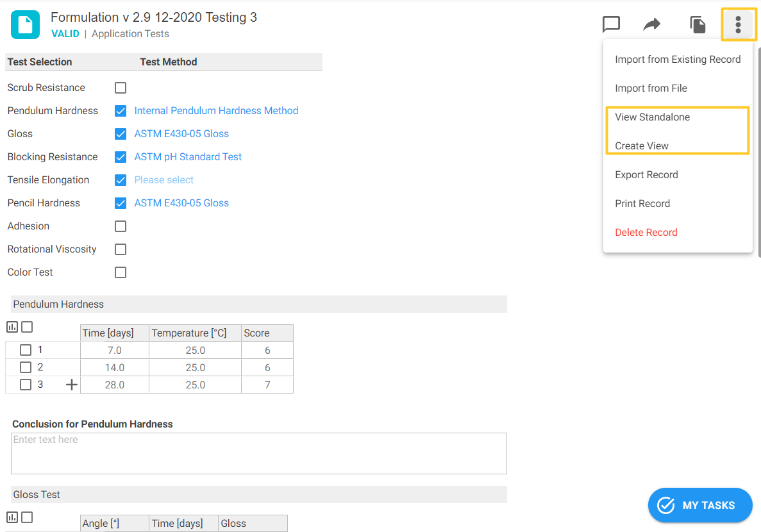The height and width of the screenshot is (532, 761).
Task: Select View Standalone menu entry
Action: 678,117
